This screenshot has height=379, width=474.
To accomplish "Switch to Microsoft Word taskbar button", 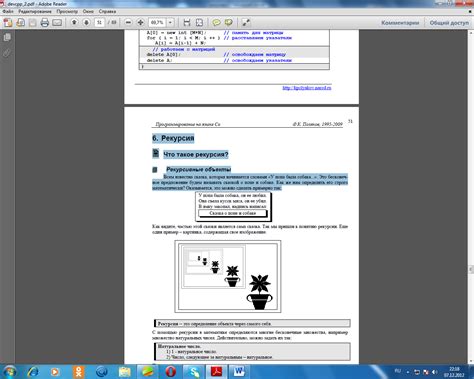I will point(239,372).
